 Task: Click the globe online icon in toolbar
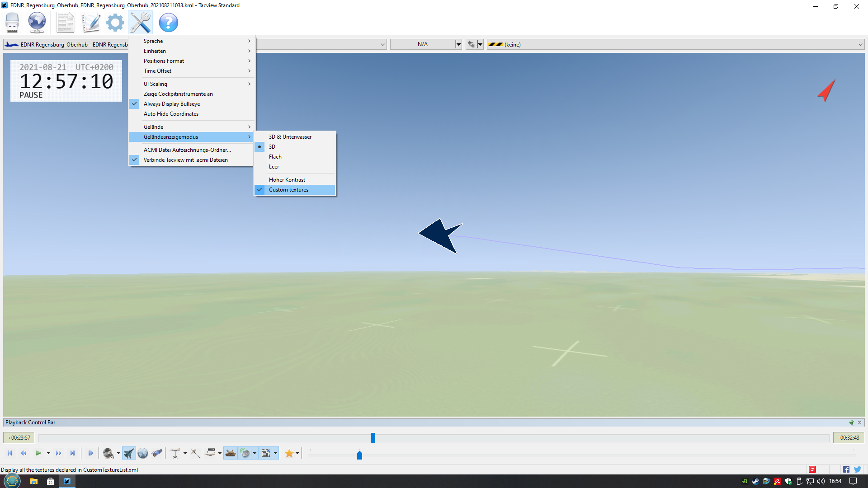click(x=37, y=23)
